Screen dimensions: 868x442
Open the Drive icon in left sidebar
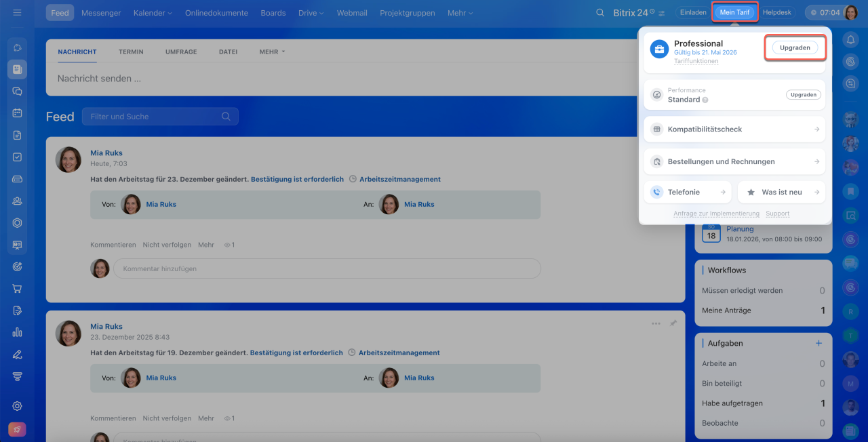(18, 179)
